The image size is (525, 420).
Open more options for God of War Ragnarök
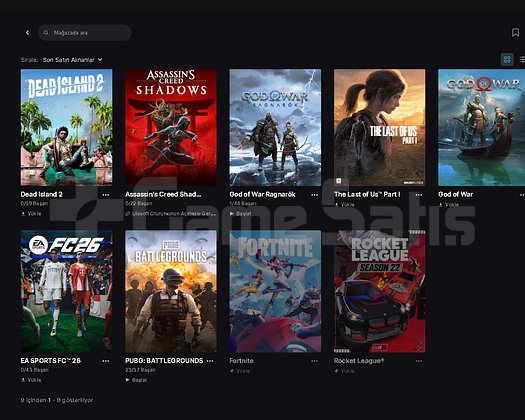coord(314,195)
